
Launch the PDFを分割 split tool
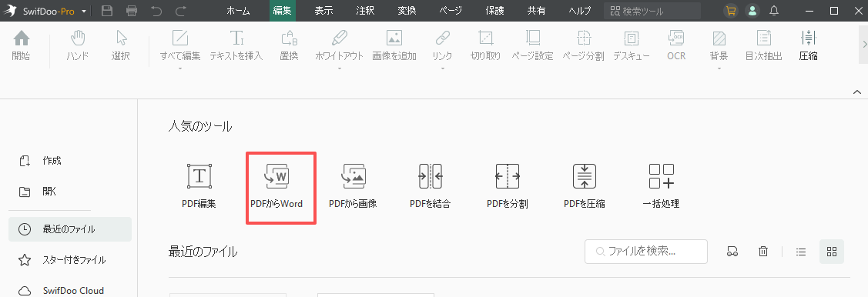(x=507, y=187)
